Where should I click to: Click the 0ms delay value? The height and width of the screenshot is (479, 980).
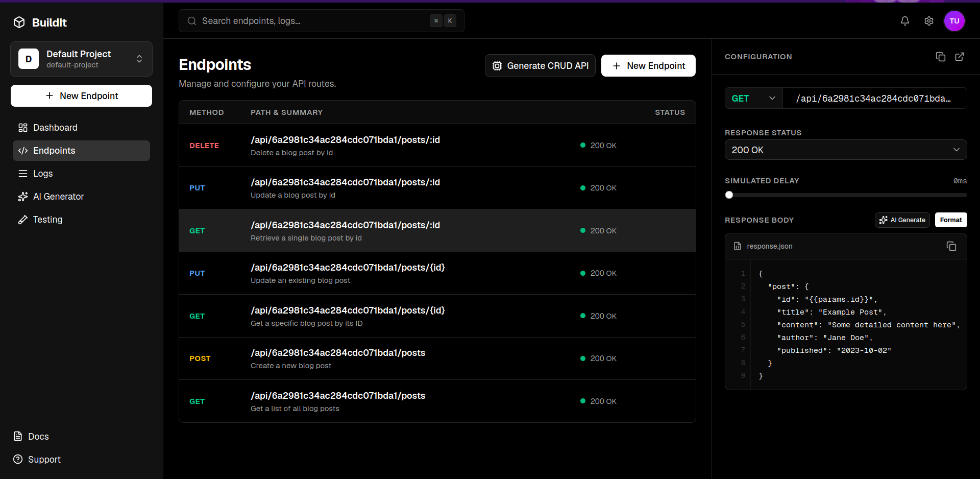(x=960, y=181)
